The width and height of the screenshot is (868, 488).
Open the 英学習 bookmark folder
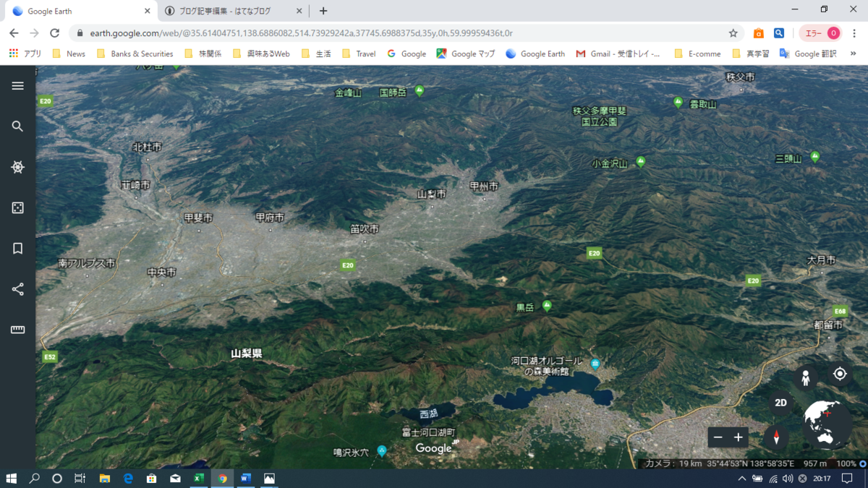click(x=751, y=53)
